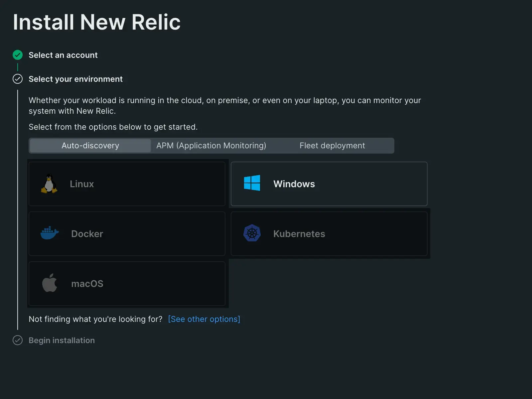Switch to the Auto-discovery tab

(90, 146)
